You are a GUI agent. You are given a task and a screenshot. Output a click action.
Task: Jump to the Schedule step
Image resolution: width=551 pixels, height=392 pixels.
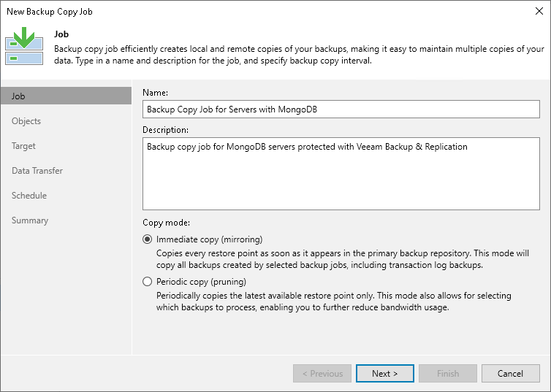coord(29,196)
